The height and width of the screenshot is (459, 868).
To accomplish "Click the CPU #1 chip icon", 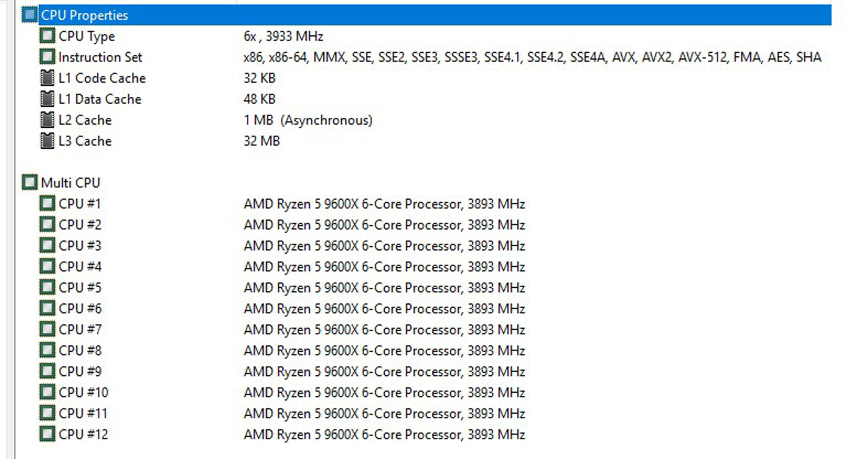I will [x=47, y=204].
